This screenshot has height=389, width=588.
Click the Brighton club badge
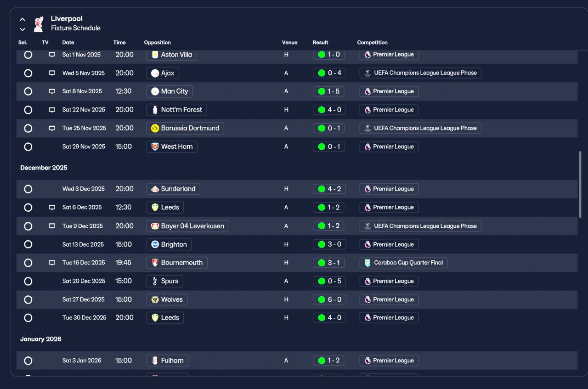(155, 244)
